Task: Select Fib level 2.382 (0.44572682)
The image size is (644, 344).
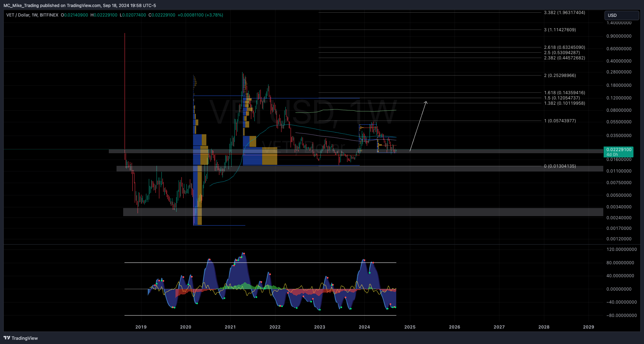Action: pos(564,58)
